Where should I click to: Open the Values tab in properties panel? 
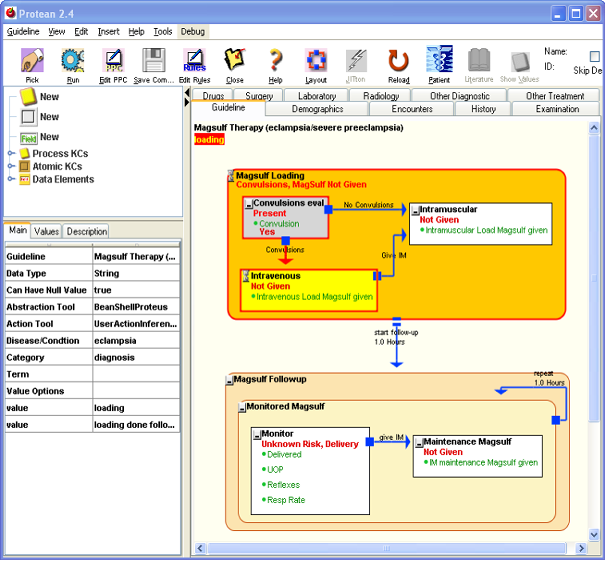point(46,231)
